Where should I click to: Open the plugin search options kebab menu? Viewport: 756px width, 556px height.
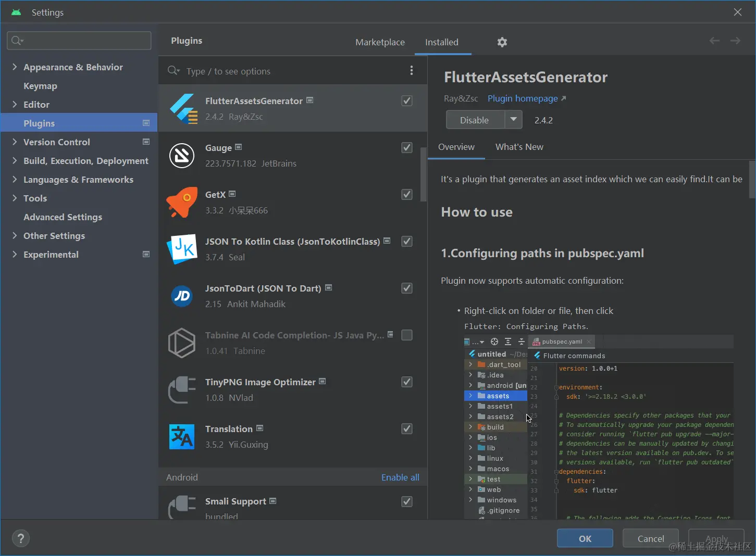coord(412,70)
